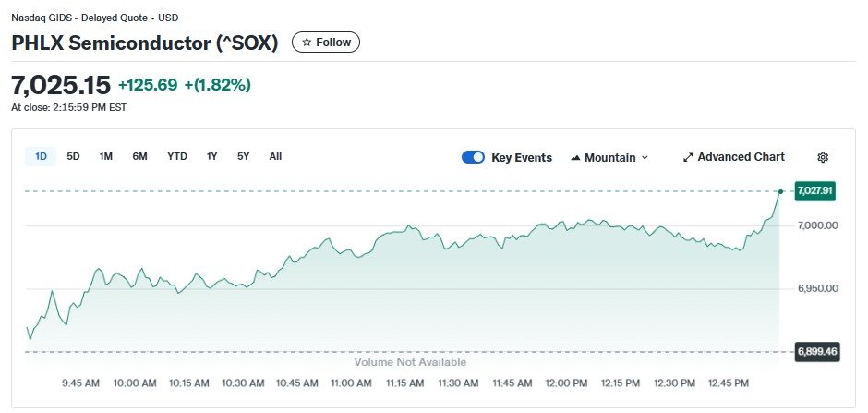This screenshot has width=868, height=413.
Task: Show All time range data
Action: pos(275,156)
